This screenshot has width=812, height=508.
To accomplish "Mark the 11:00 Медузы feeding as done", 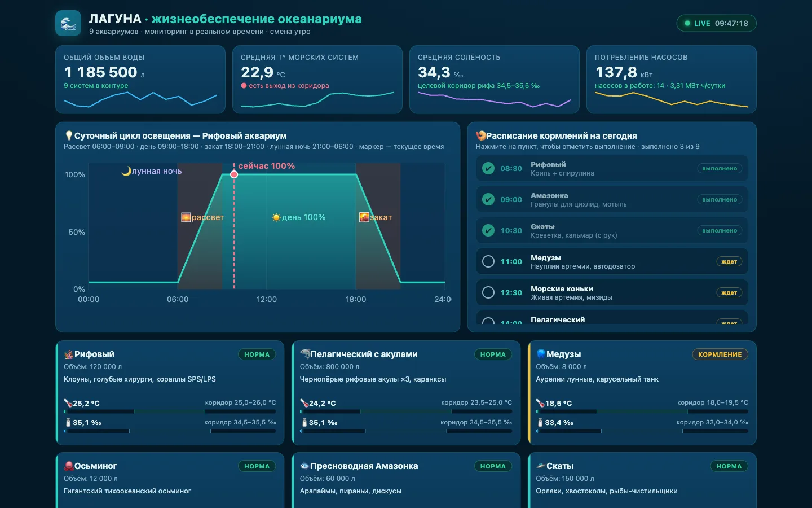I will point(488,261).
